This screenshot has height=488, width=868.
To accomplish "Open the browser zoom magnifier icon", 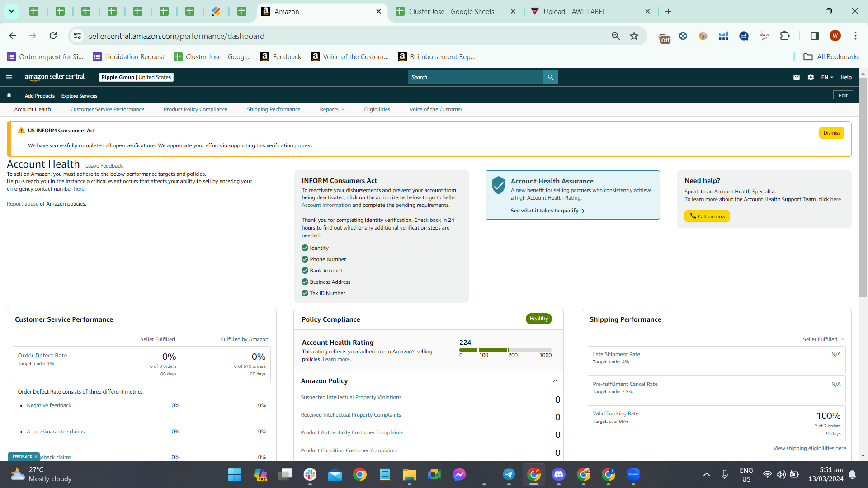I will click(616, 36).
